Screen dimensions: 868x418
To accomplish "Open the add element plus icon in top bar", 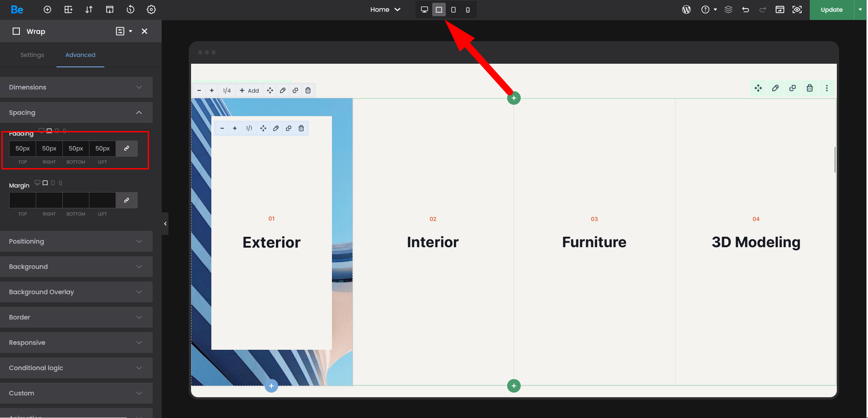I will (x=47, y=9).
